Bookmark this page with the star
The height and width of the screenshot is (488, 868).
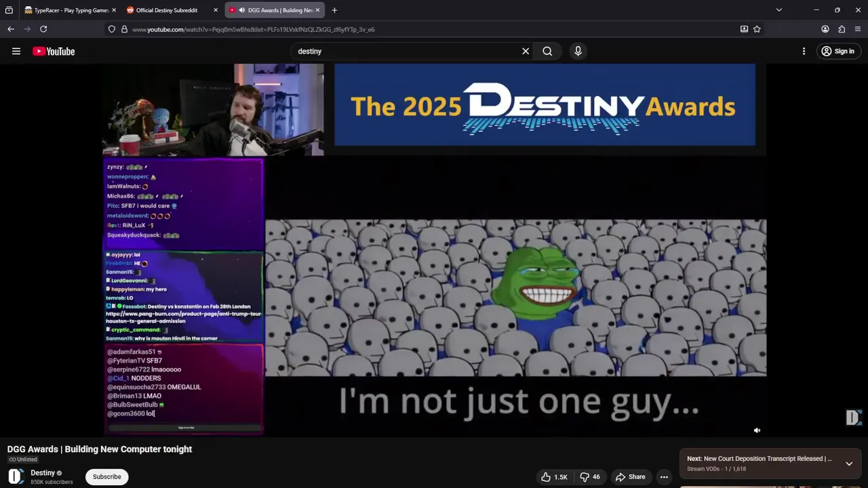tap(757, 29)
